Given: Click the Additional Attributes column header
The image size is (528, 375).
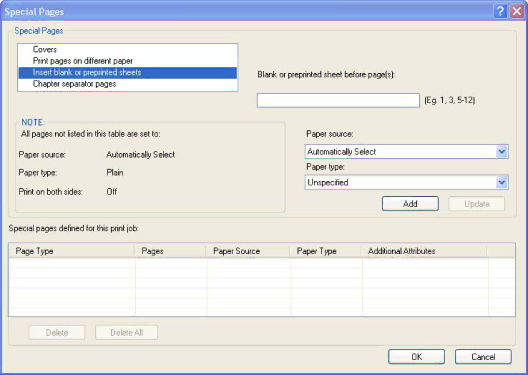Looking at the screenshot, I should (424, 251).
